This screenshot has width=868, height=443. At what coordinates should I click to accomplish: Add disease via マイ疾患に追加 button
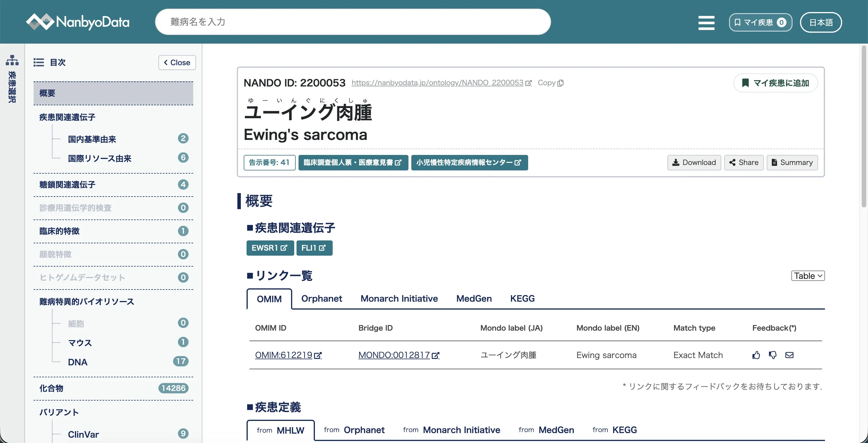(x=775, y=83)
